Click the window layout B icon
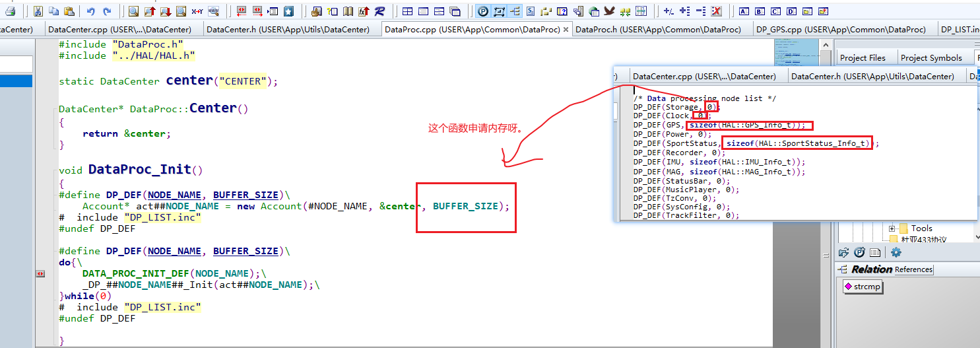Viewport: 980px width, 348px height. tap(760, 11)
